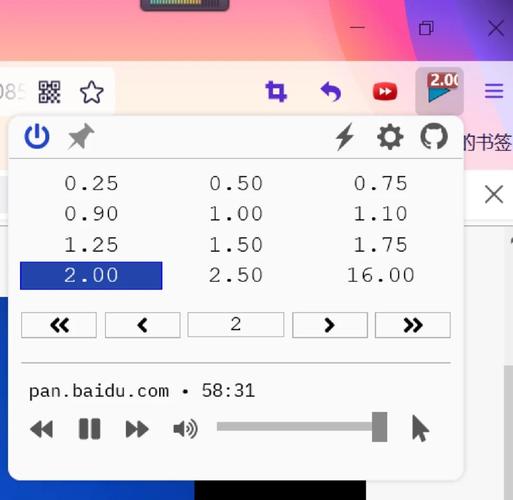513x500 pixels.
Task: Bookmark this page with the star icon
Action: (92, 92)
